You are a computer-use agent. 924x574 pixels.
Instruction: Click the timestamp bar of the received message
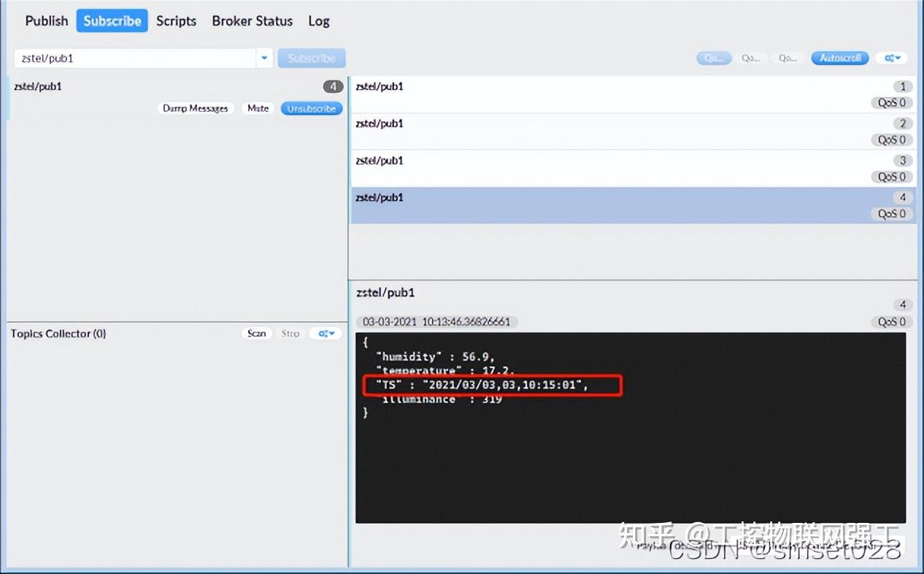pos(436,321)
